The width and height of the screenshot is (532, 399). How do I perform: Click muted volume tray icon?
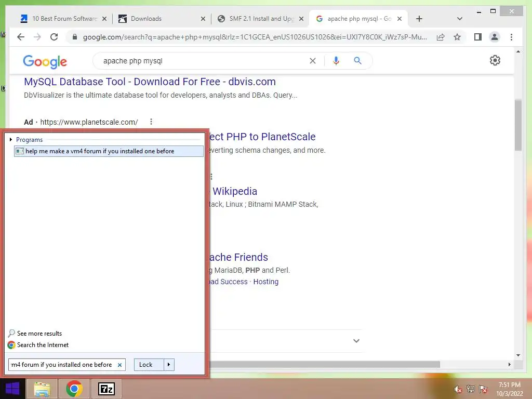(458, 389)
